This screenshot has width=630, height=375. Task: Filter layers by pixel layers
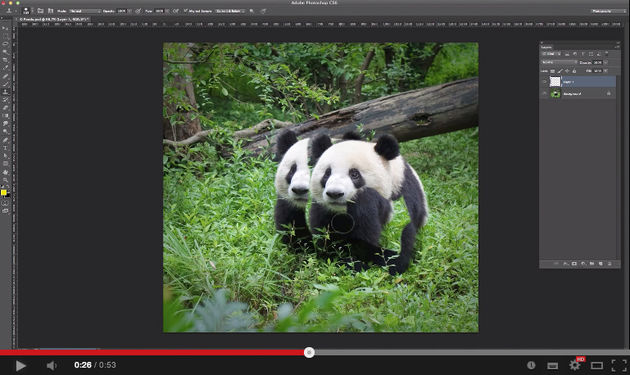(x=567, y=54)
